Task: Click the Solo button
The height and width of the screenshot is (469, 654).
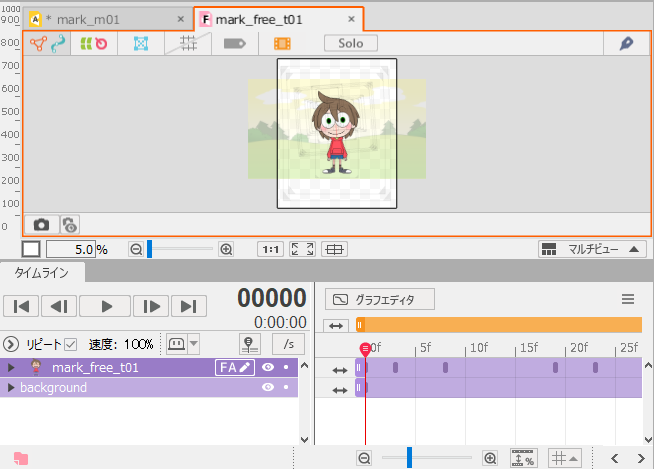Action: pyautogui.click(x=351, y=44)
